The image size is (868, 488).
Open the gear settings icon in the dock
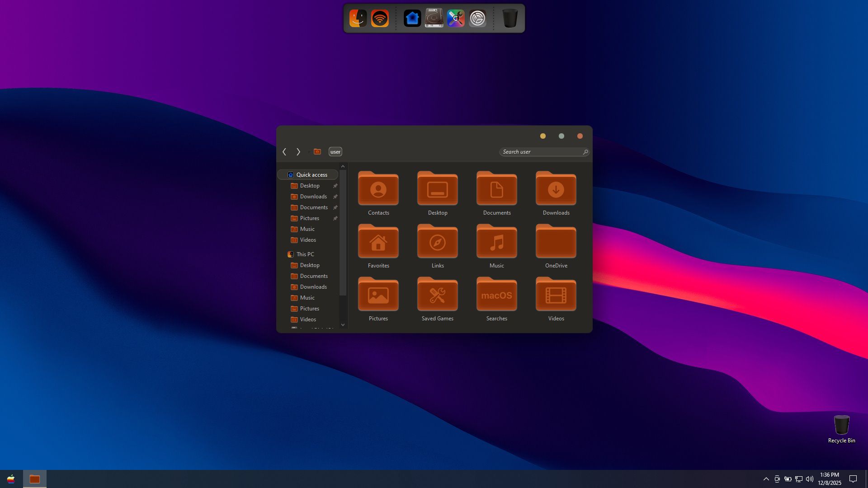477,19
